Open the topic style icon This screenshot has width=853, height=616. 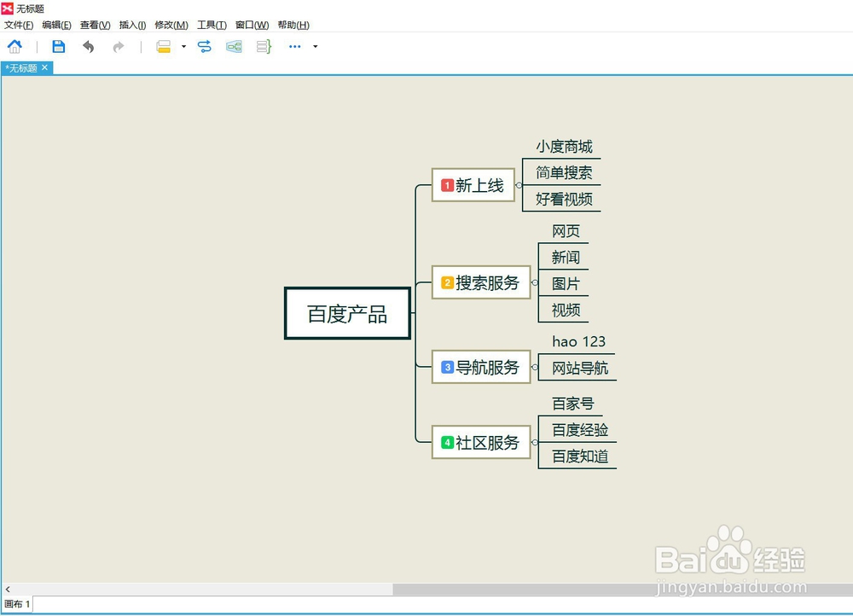point(162,46)
